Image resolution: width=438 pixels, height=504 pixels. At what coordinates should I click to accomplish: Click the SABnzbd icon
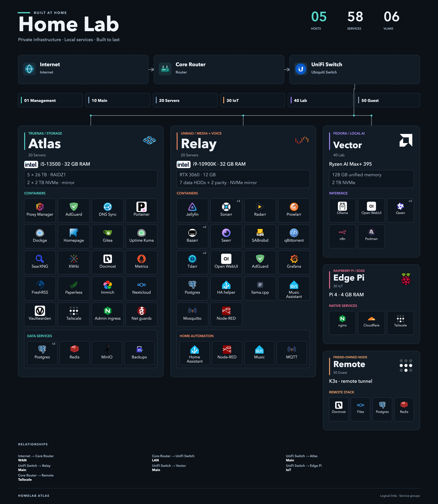point(260,233)
